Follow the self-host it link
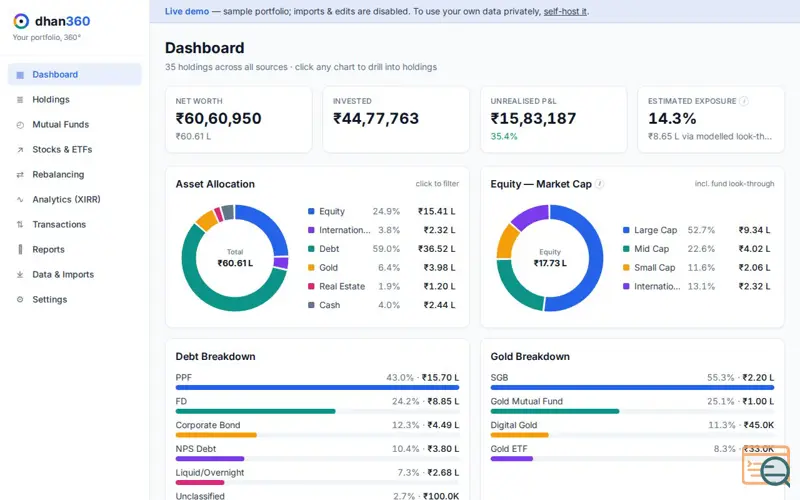Screen dimensions: 800x500 click(565, 11)
